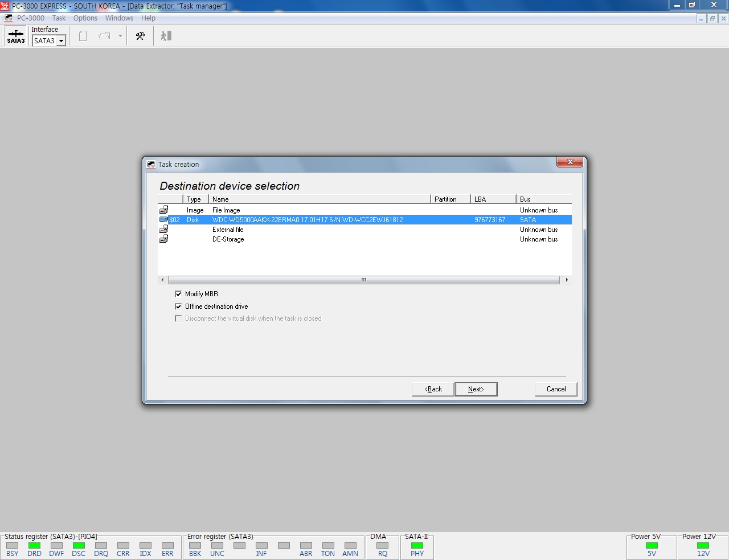
Task: Click the right scroll arrow of device list
Action: 566,280
